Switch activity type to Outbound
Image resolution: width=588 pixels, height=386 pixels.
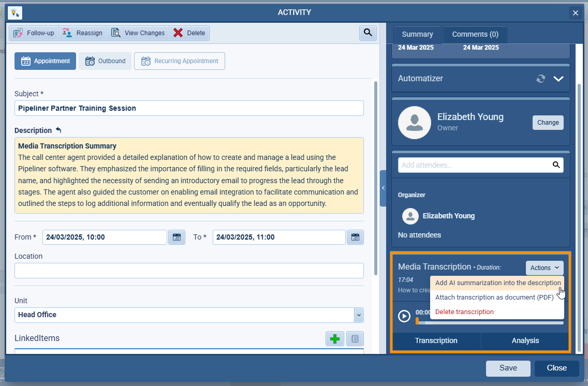coord(105,61)
